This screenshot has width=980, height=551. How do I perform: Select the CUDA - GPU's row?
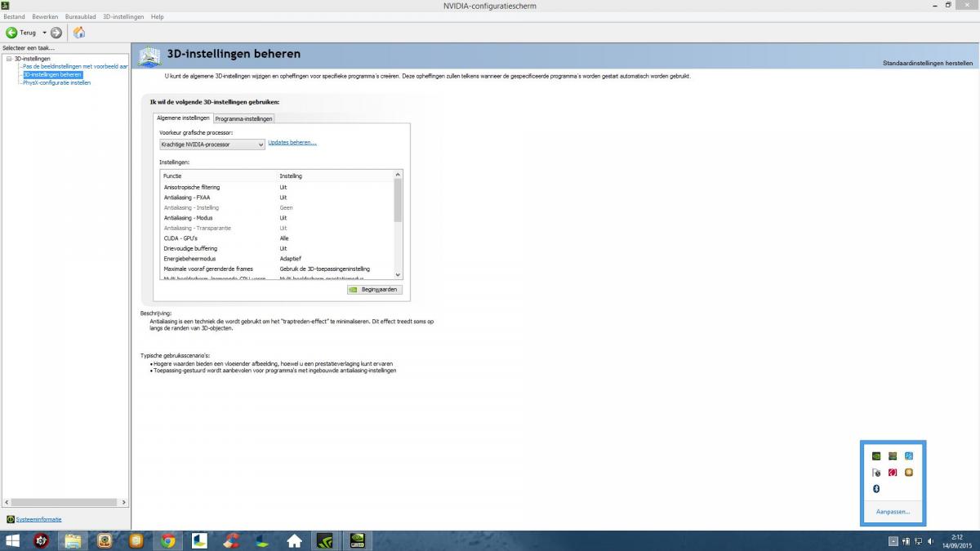[x=278, y=238]
